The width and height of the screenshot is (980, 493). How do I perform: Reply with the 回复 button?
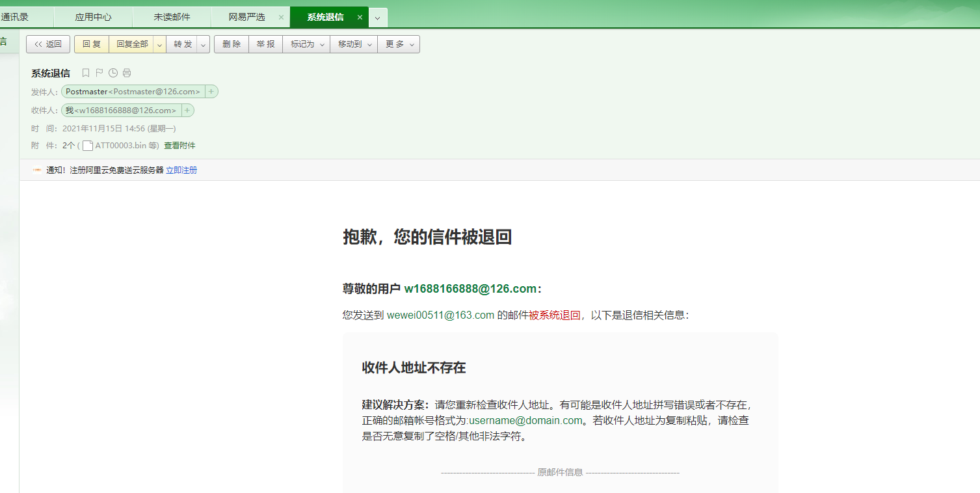tap(92, 44)
